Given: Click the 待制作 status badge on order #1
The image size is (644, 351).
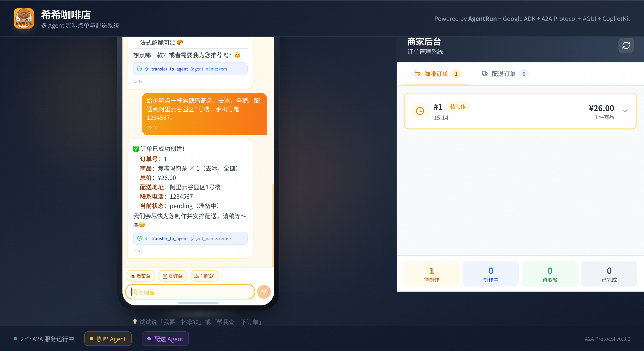Looking at the screenshot, I should point(458,106).
